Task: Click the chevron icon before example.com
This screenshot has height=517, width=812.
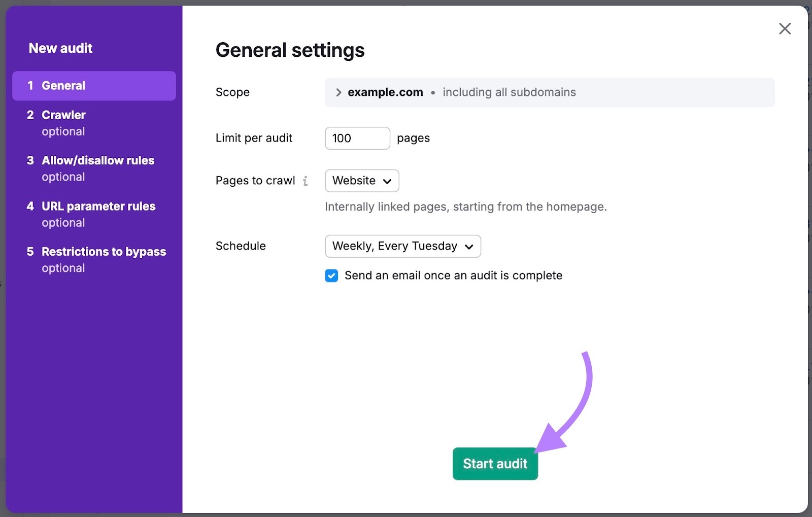Action: point(337,92)
